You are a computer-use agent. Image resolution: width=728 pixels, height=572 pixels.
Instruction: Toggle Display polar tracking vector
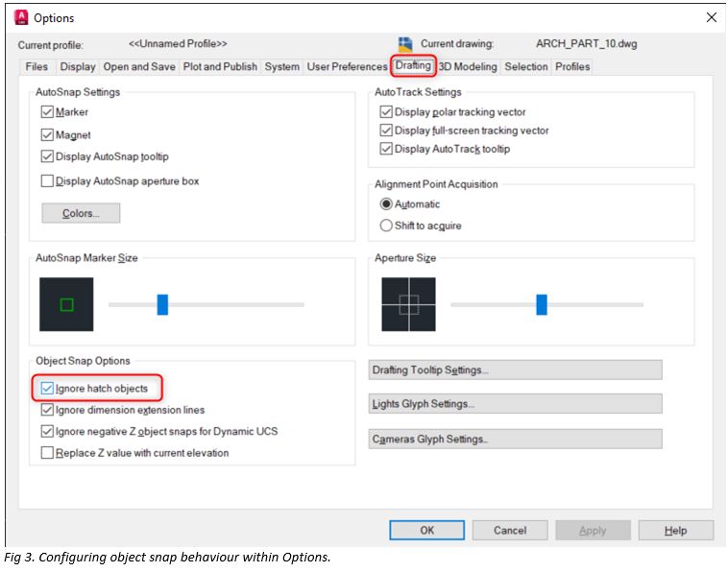[x=386, y=111]
